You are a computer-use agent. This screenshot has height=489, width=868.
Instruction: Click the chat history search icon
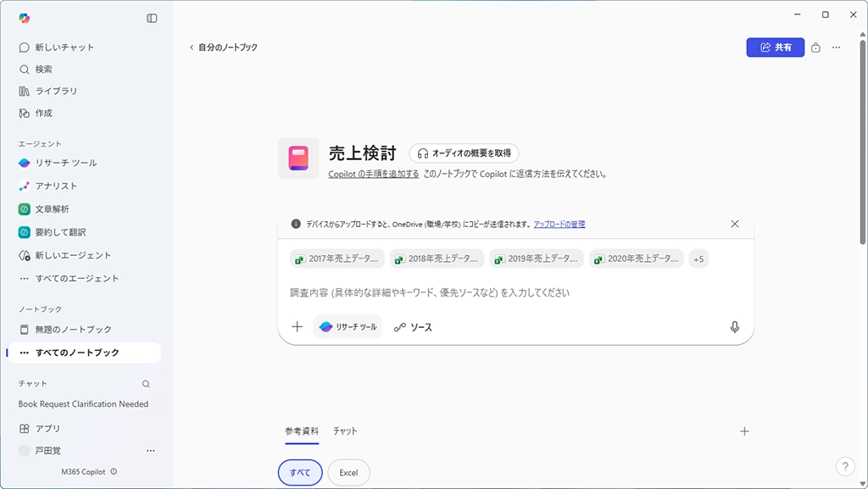click(x=146, y=384)
